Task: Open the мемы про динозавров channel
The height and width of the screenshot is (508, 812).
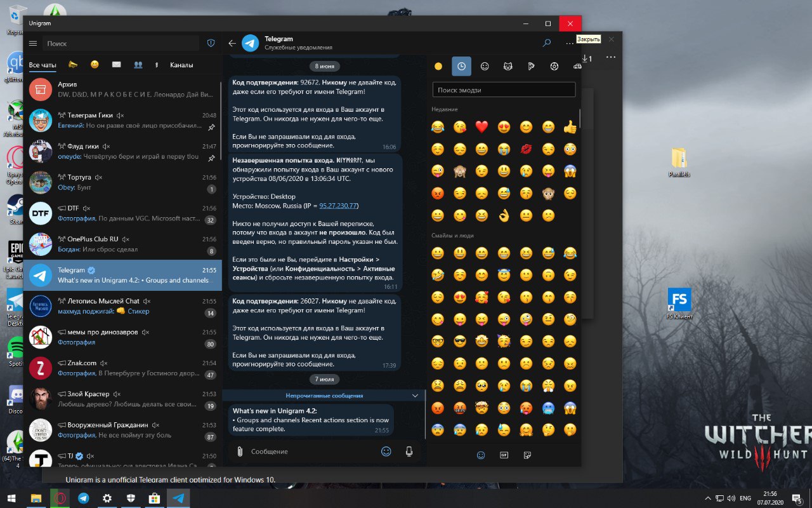Action: (122, 337)
